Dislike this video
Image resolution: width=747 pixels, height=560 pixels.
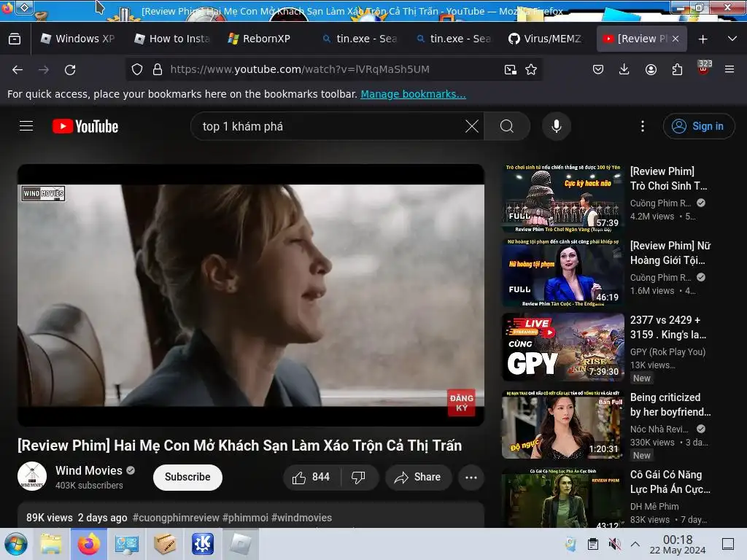(358, 477)
